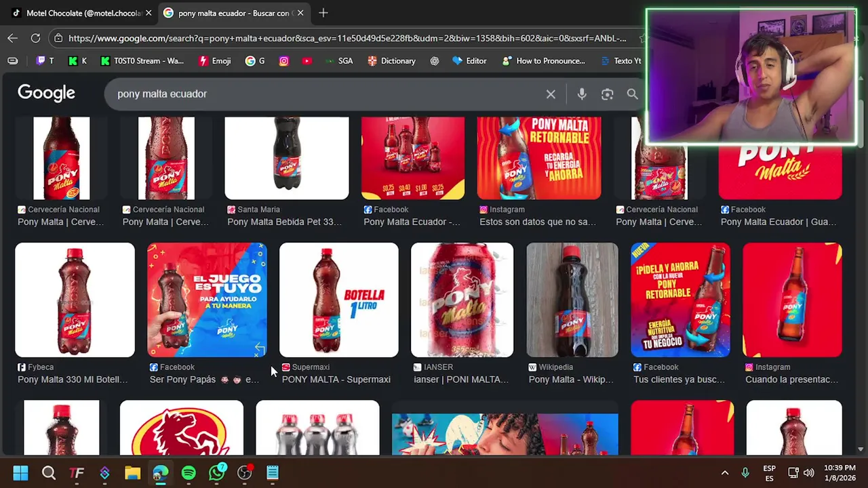Open File Explorer from the taskbar
The image size is (868, 488).
[132, 472]
